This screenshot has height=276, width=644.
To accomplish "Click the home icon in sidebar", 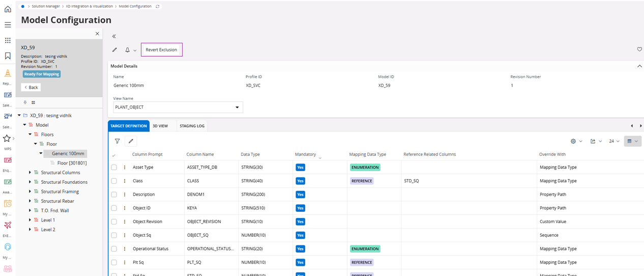I will [x=8, y=9].
